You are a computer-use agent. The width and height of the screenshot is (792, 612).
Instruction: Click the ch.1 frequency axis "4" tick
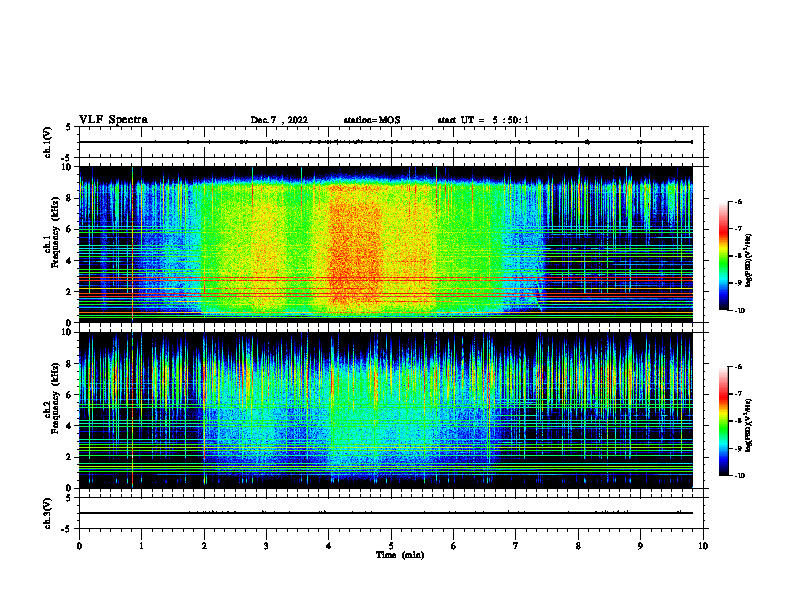pos(70,261)
